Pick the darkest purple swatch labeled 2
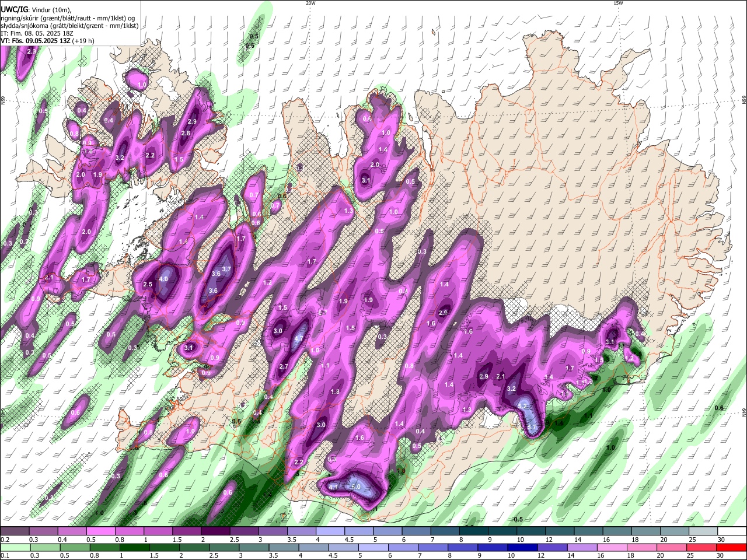Image resolution: width=747 pixels, height=560 pixels. (x=215, y=531)
